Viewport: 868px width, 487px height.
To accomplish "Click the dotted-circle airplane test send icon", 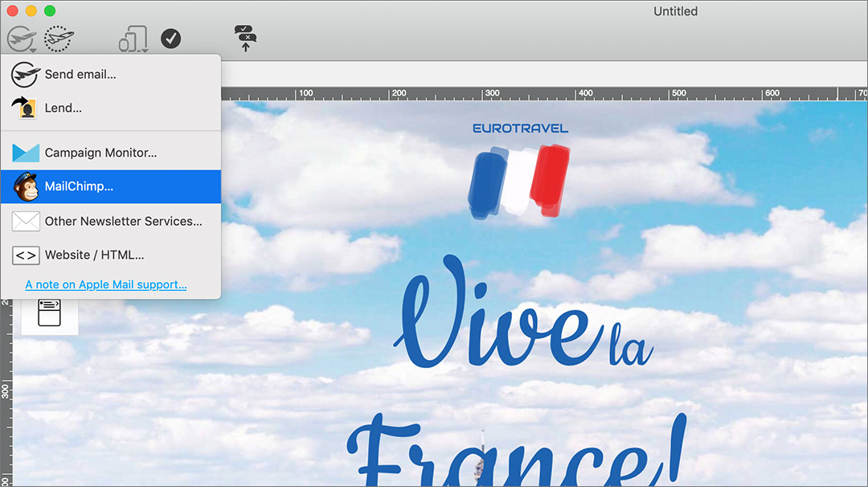I will click(x=59, y=39).
